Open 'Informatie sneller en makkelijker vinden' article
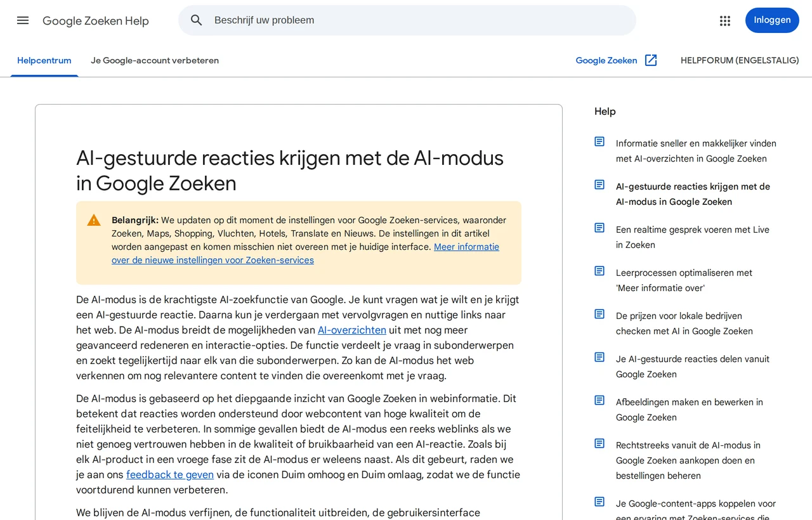This screenshot has height=520, width=812. 696,151
